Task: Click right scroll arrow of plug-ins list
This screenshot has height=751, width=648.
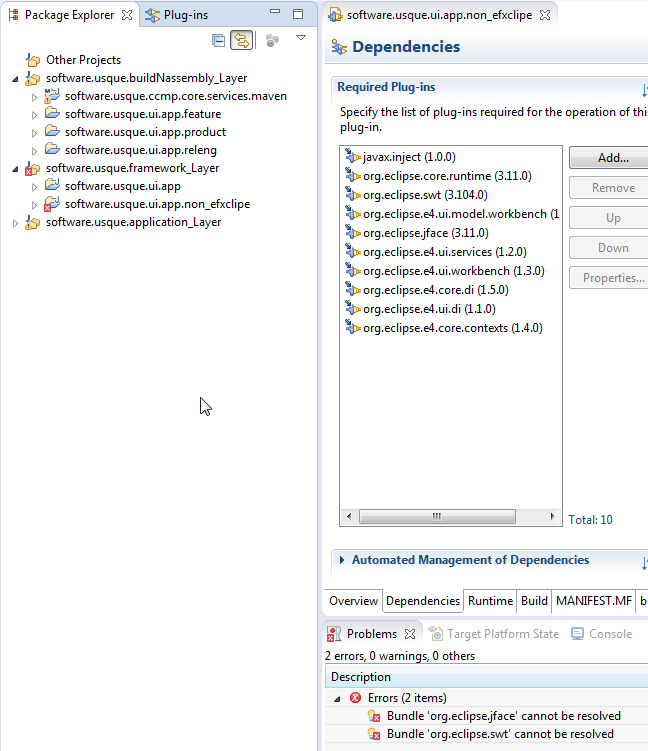Action: click(x=553, y=516)
